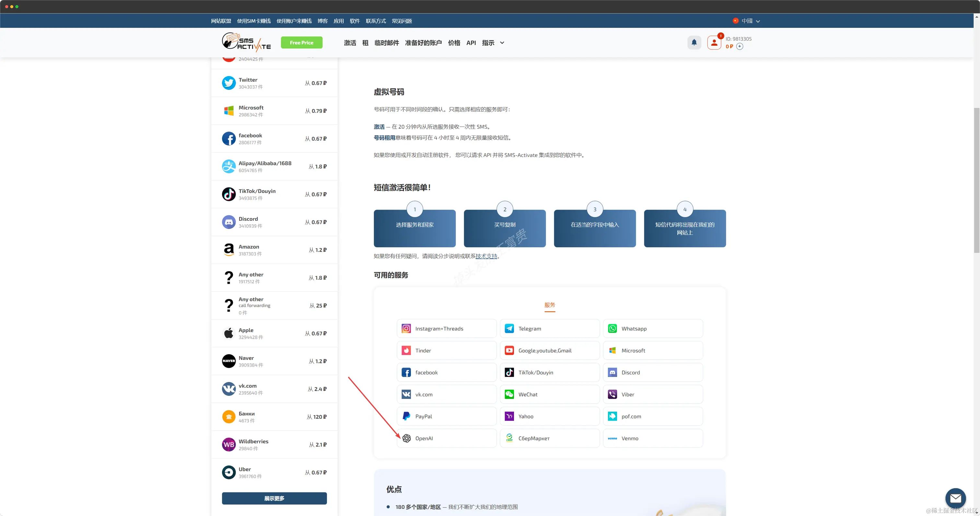Click the Wildberries WB icon
980x516 pixels.
229,444
